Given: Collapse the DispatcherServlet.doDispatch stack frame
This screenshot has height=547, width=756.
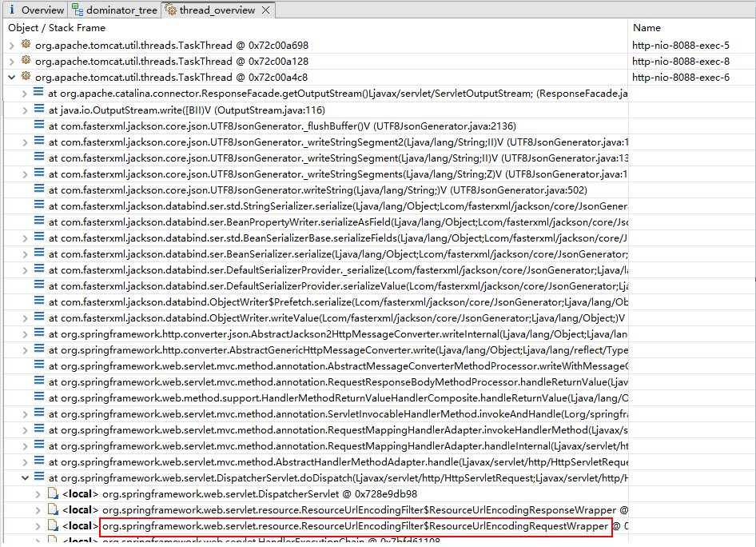Looking at the screenshot, I should click(26, 477).
